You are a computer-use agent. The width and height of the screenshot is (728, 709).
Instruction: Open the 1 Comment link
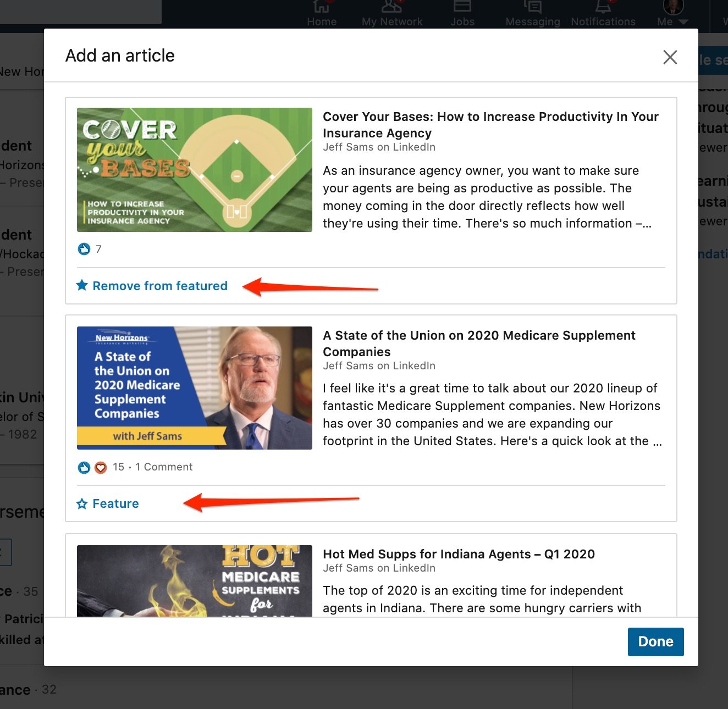tap(164, 467)
